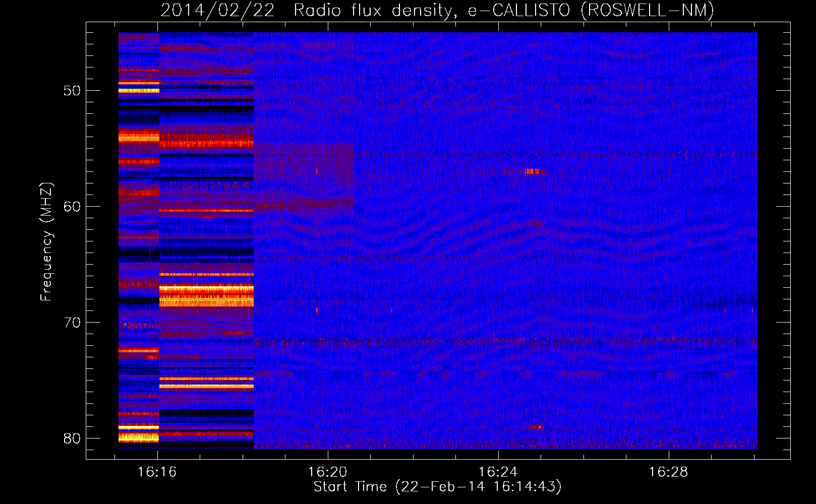The image size is (816, 504).
Task: Click the 16:20 time tick label
Action: [x=328, y=472]
